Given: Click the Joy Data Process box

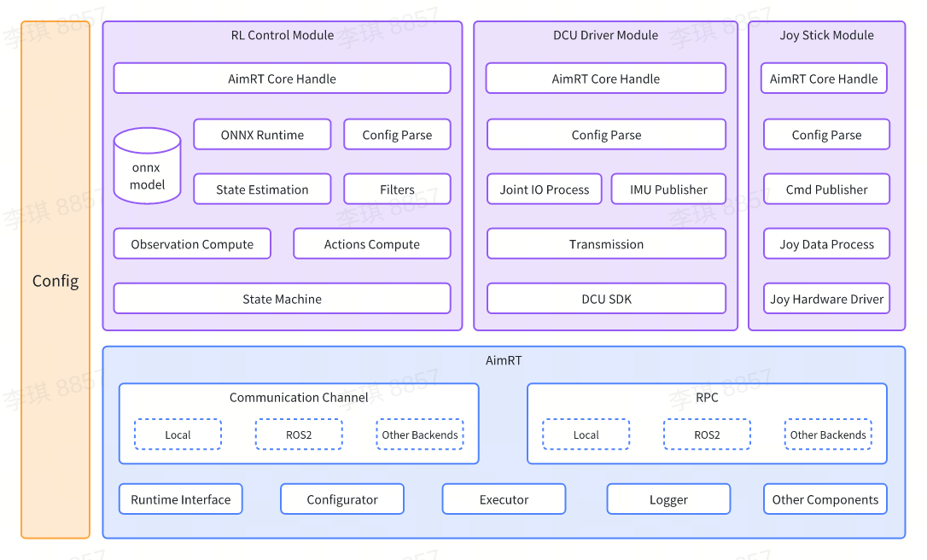Looking at the screenshot, I should pyautogui.click(x=826, y=244).
